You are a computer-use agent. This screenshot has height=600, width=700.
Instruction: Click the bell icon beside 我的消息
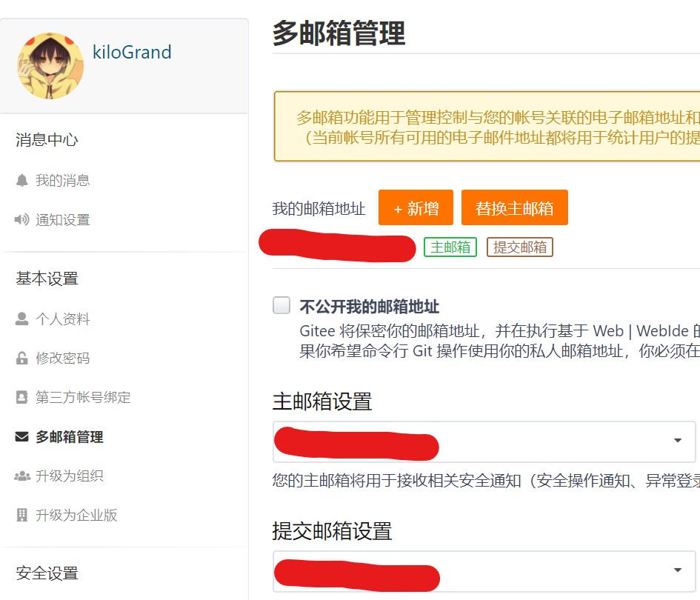pos(22,179)
